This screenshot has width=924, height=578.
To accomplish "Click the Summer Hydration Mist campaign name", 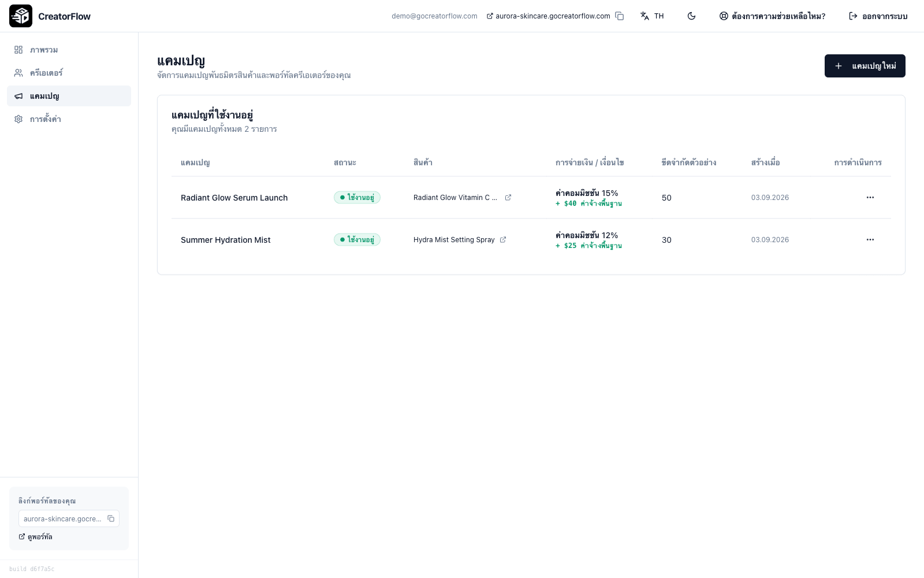I will 225,240.
